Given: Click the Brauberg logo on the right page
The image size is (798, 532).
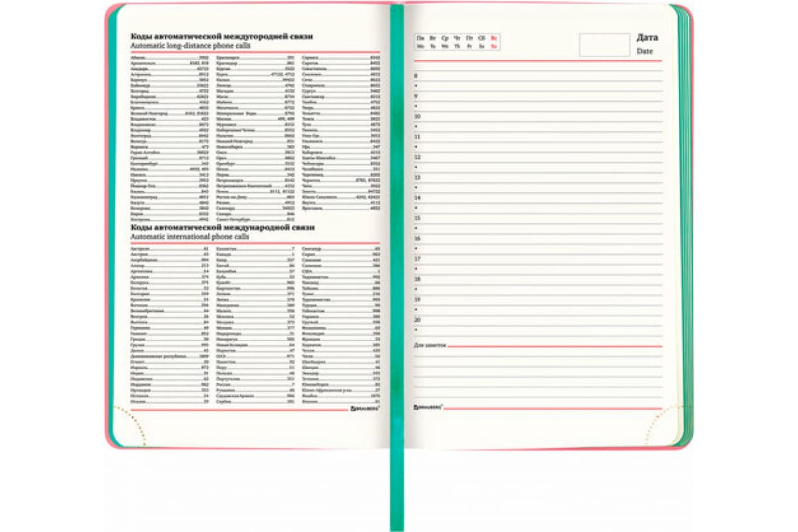Looking at the screenshot, I should (x=429, y=406).
